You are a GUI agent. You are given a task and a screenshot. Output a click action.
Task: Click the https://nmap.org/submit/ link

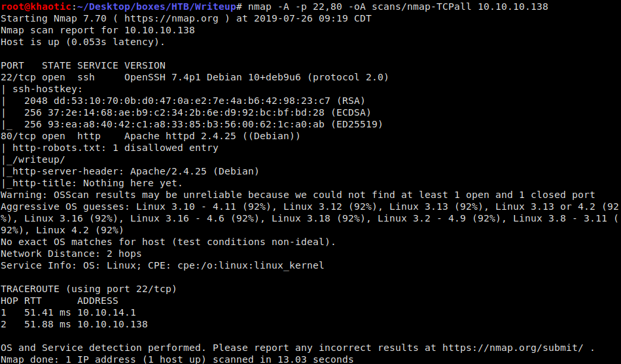(513, 348)
